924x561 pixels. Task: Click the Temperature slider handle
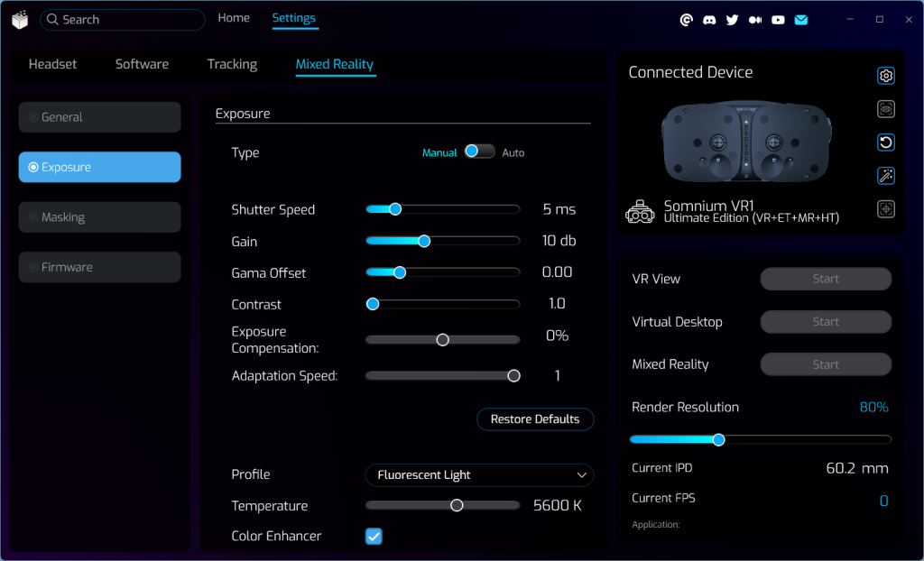(457, 506)
